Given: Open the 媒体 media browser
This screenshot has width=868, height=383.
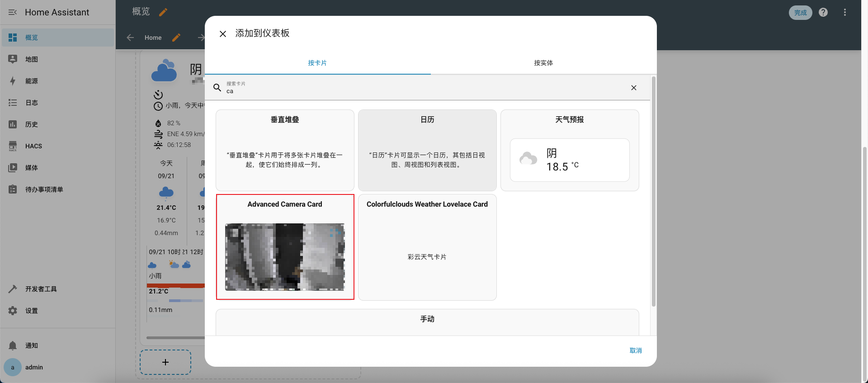Looking at the screenshot, I should (32, 168).
